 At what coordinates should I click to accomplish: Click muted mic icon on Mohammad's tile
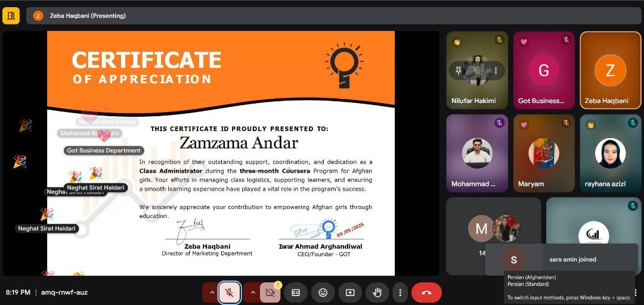(x=500, y=123)
